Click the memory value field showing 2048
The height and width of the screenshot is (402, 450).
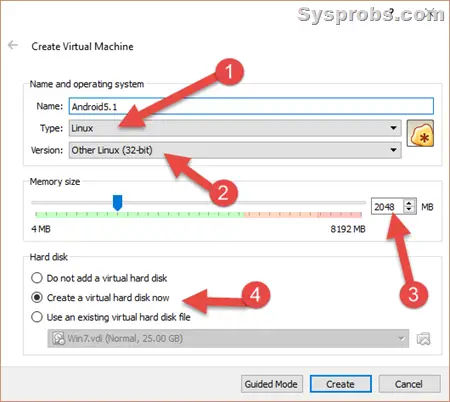(x=388, y=207)
